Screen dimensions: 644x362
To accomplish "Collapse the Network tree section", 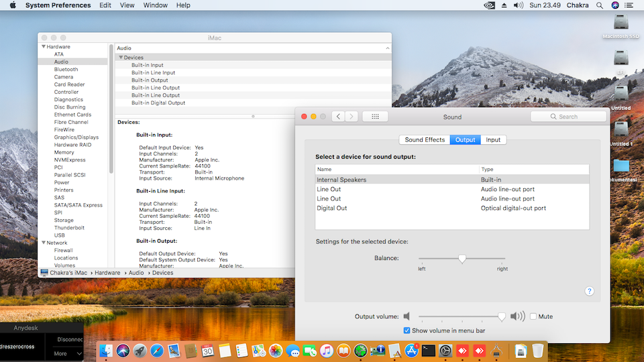I will 44,243.
